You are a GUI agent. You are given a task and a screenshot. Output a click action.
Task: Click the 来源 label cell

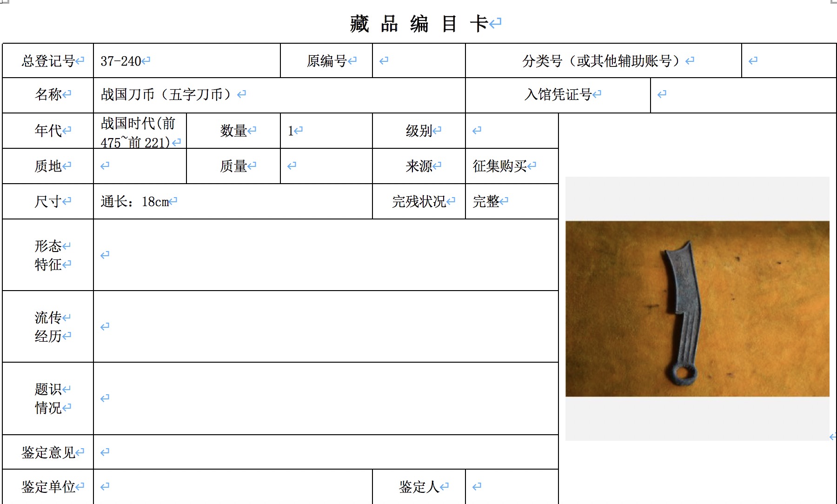click(419, 166)
